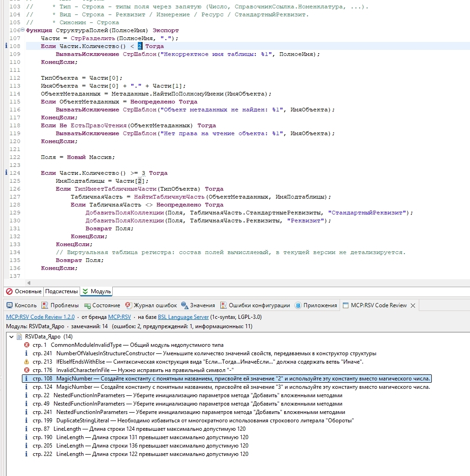Screen dimensions: 470x476
Task: Switch to the Модуль tab
Action: [x=97, y=291]
